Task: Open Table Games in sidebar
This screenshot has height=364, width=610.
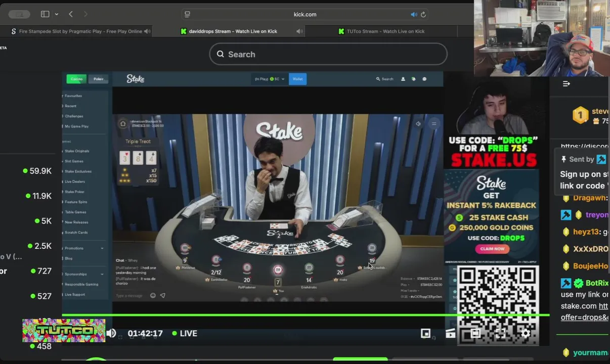Action: point(75,212)
